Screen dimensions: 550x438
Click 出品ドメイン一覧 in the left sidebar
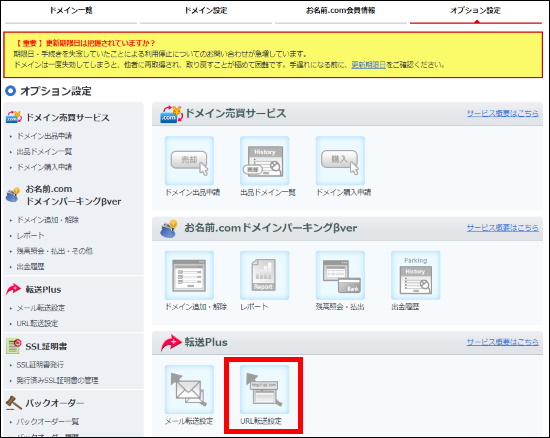coord(45,151)
